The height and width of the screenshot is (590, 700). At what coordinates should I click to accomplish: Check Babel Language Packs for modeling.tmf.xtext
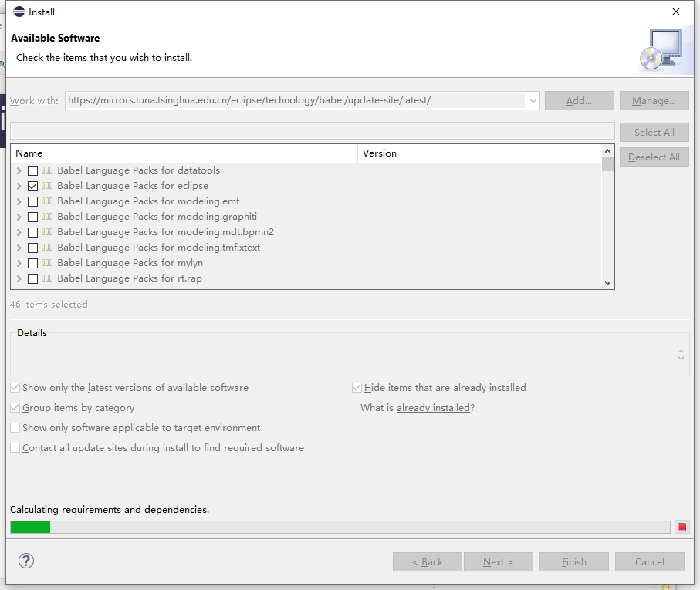32,248
